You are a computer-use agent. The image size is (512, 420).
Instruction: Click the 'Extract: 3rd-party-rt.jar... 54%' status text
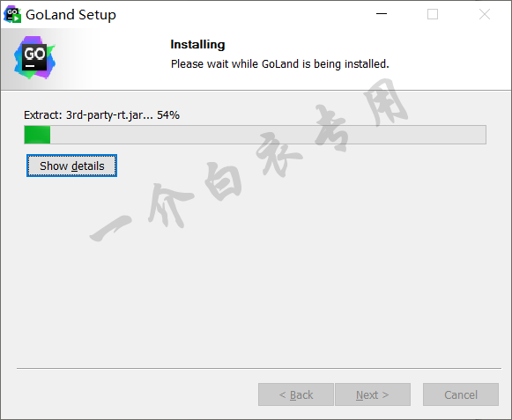101,114
